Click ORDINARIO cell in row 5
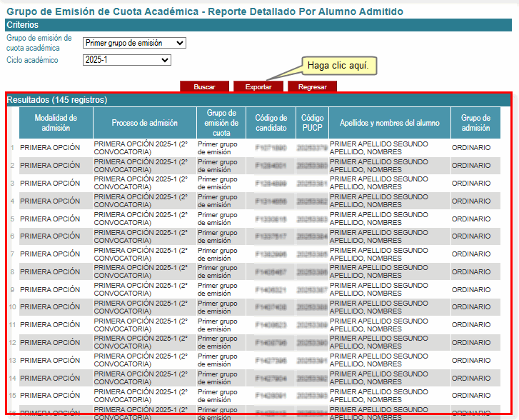Screen dimensions: 519x420 tap(471, 219)
